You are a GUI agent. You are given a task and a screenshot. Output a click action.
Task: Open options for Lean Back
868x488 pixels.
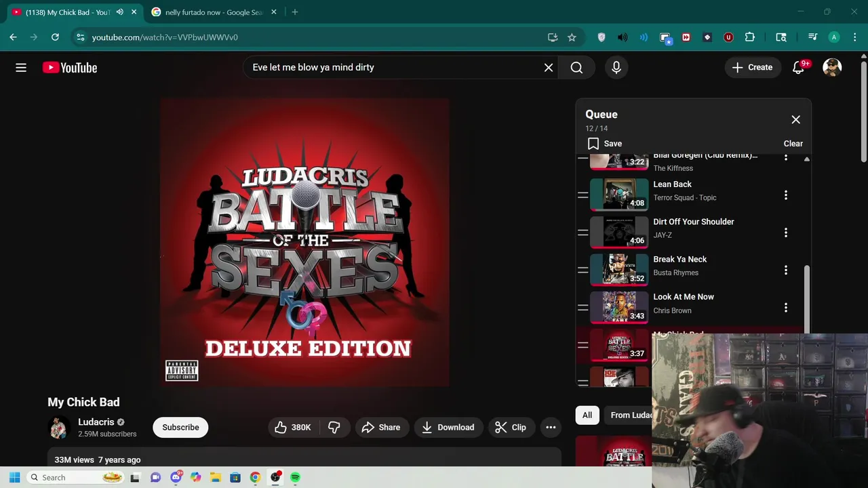786,195
